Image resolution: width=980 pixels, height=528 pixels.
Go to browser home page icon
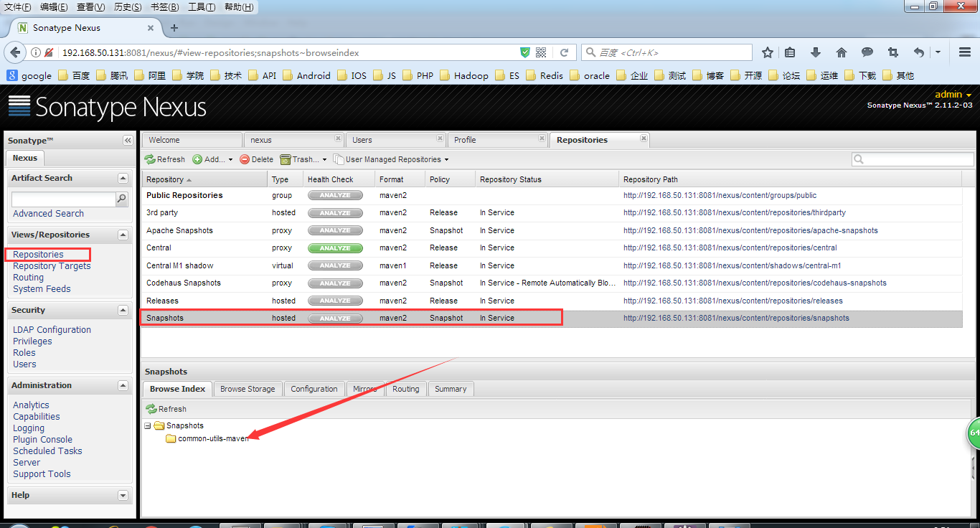[842, 52]
